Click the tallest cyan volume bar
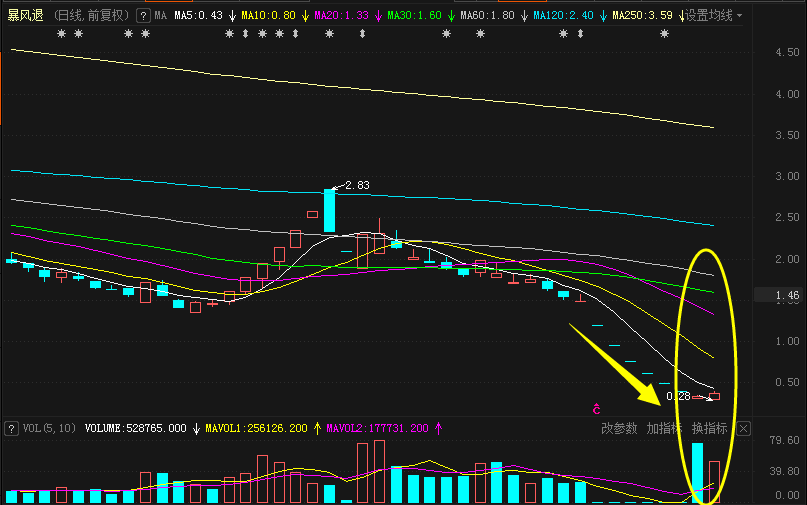The width and height of the screenshot is (807, 505). pos(697,472)
